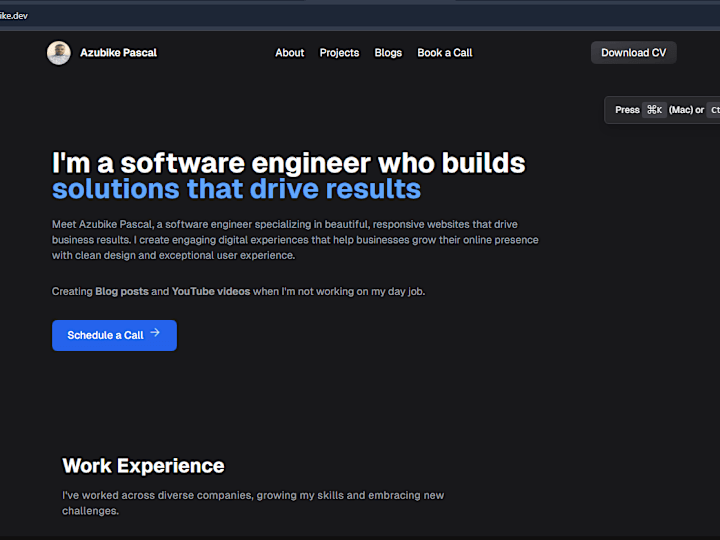Click the Work Experience heading
The height and width of the screenshot is (540, 720).
tap(143, 466)
